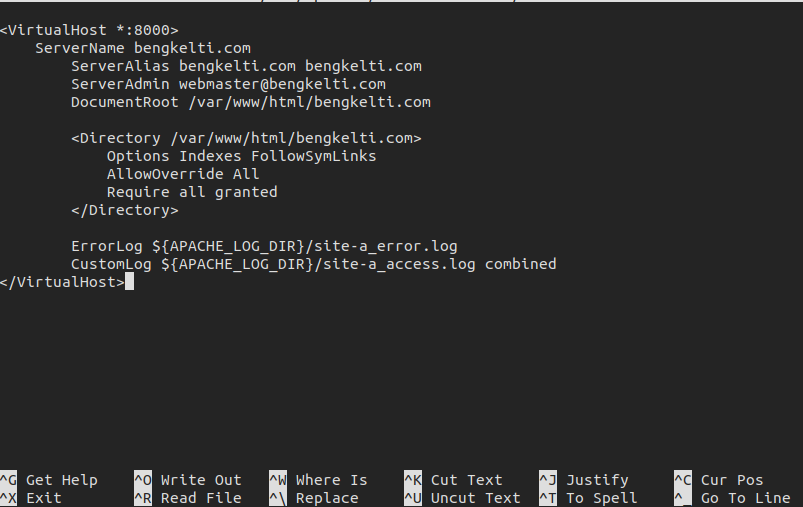Screen dimensions: 803x507
Task: Click the VirtualHost *:8000 opening tag
Action: 89,30
